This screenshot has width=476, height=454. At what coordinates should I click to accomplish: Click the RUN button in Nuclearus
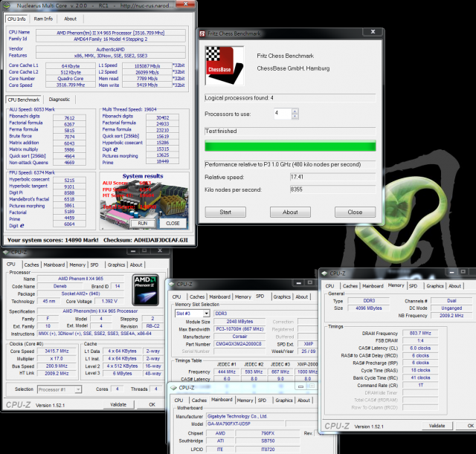point(143,223)
